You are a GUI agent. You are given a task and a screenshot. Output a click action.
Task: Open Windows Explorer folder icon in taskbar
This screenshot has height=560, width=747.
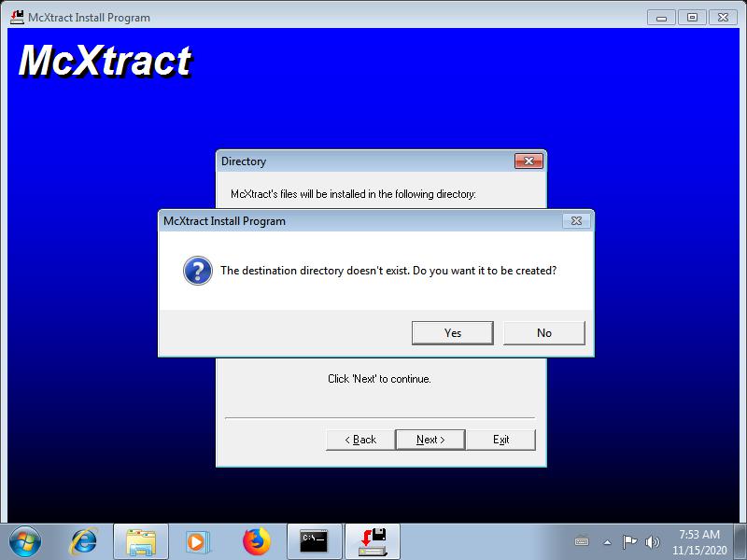tap(141, 542)
